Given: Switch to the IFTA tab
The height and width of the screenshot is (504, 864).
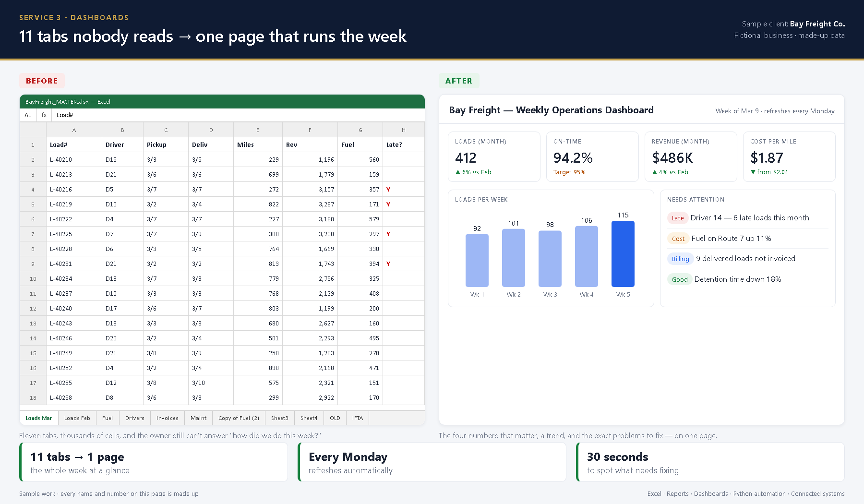Looking at the screenshot, I should (x=357, y=418).
